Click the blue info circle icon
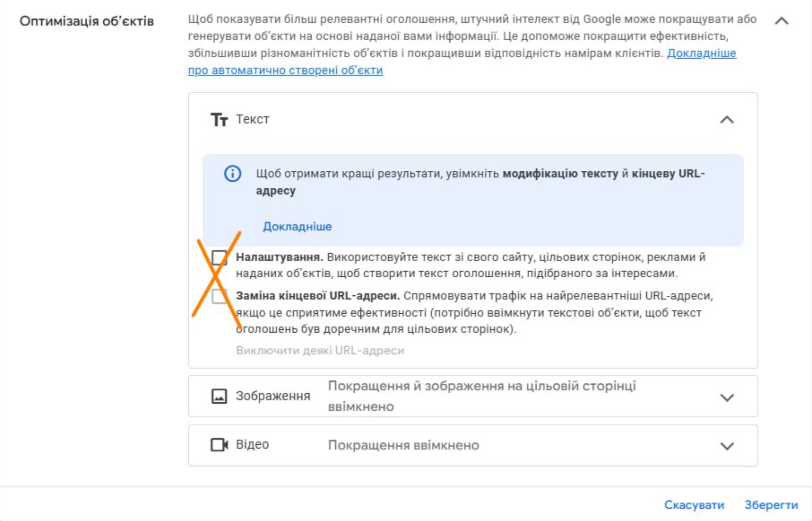Image resolution: width=812 pixels, height=521 pixels. [x=232, y=174]
